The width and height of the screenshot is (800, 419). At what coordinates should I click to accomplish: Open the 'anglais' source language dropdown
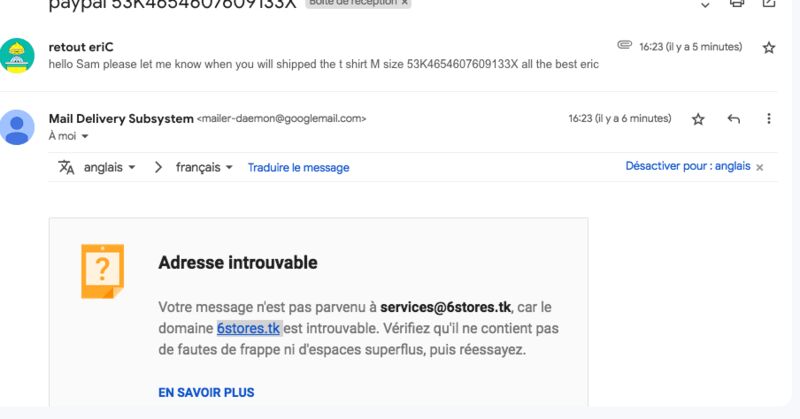[109, 167]
